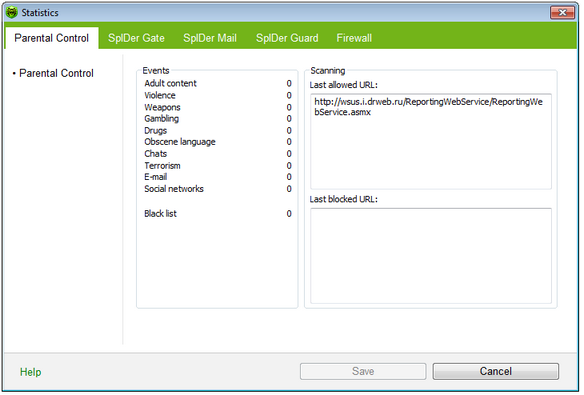
Task: Click the 'Adult content' event row
Action: [x=218, y=83]
